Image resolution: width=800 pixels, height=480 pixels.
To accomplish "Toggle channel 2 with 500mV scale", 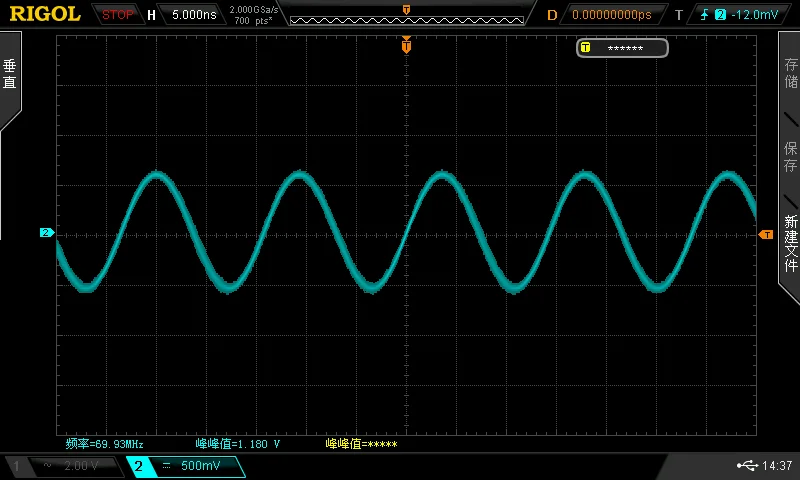I will (x=186, y=466).
